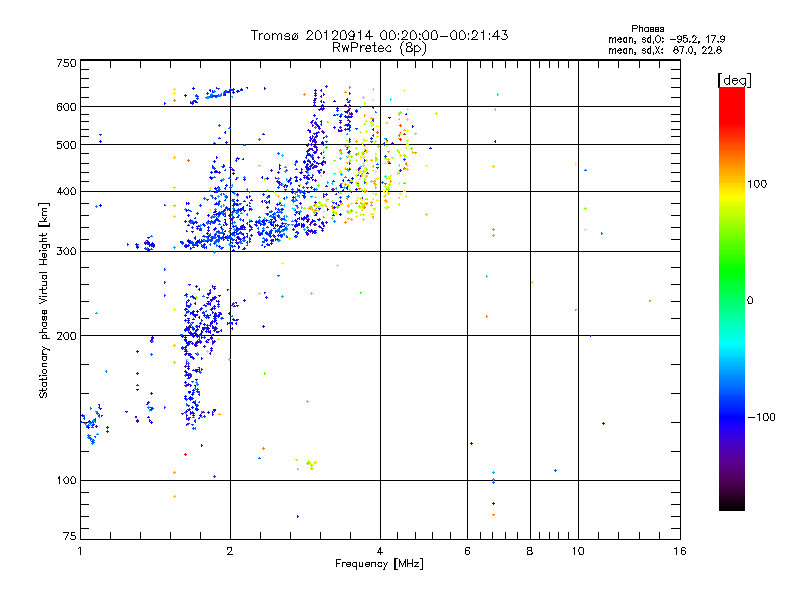Image resolution: width=800 pixels, height=600 pixels.
Task: Click the y-axis tick label '200'
Action: (66, 336)
